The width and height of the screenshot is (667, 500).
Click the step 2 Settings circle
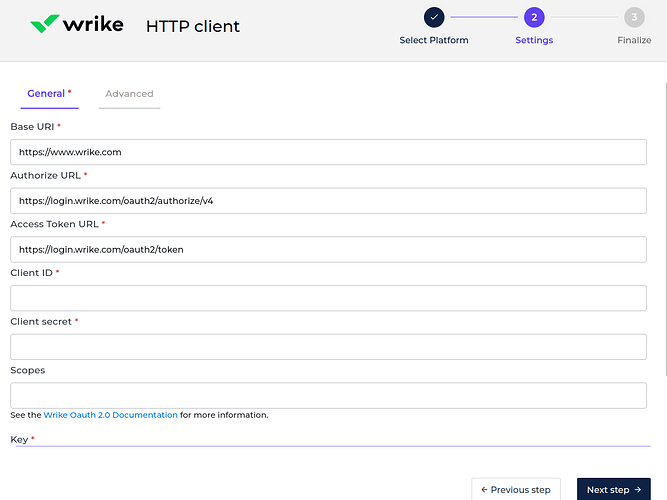point(534,17)
